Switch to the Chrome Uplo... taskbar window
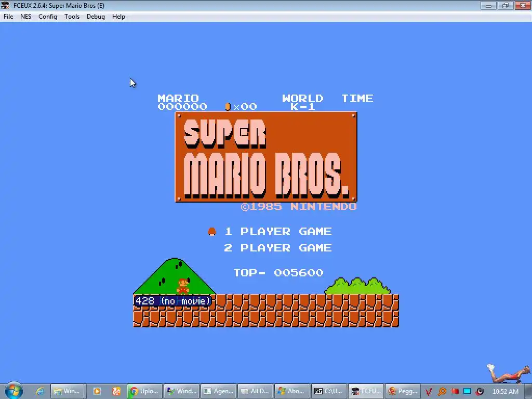This screenshot has width=532, height=399. click(x=144, y=391)
